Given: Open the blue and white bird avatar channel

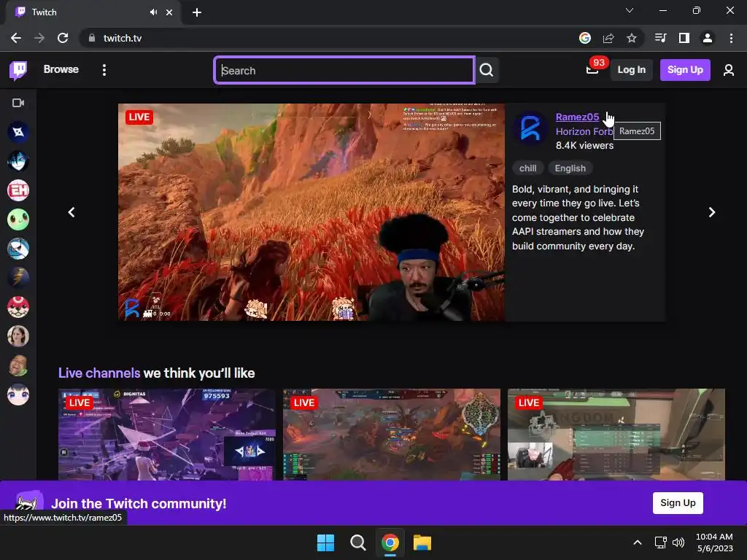Looking at the screenshot, I should coord(18,249).
